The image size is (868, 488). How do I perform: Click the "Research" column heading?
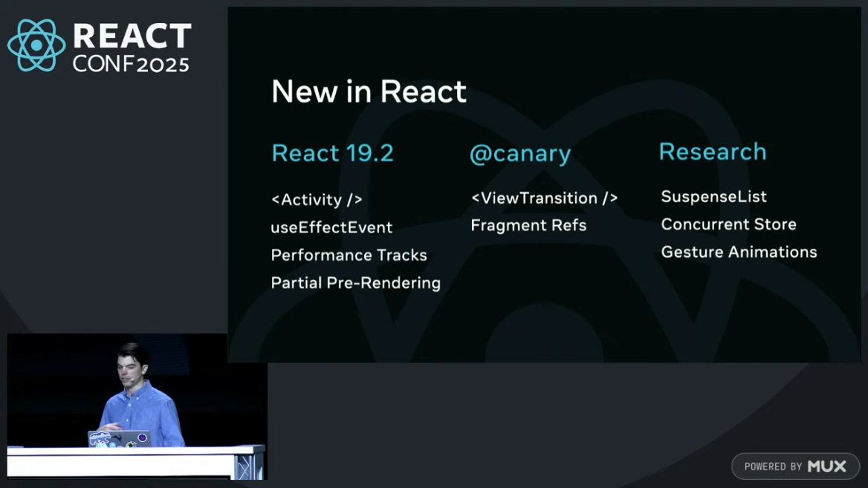click(x=713, y=152)
